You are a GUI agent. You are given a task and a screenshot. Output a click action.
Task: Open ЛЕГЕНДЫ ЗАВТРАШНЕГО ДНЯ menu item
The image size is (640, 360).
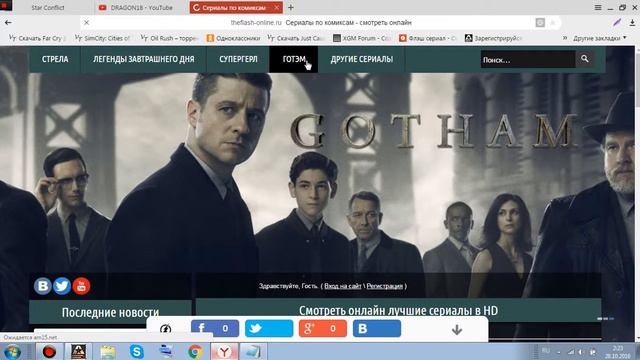coord(144,59)
